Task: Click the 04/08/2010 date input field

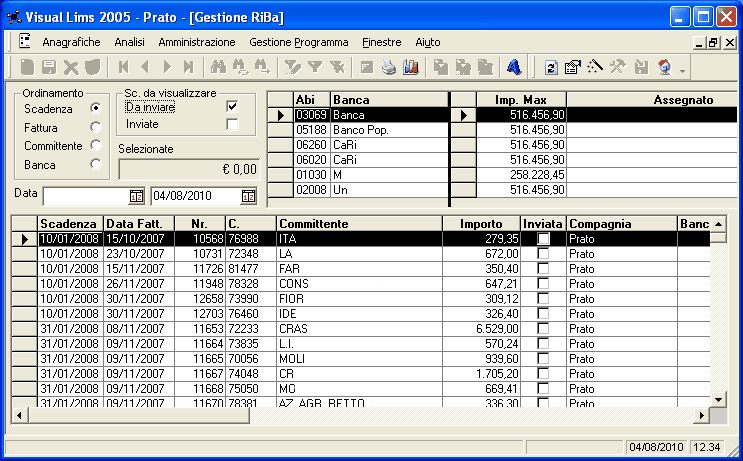Action: point(196,196)
